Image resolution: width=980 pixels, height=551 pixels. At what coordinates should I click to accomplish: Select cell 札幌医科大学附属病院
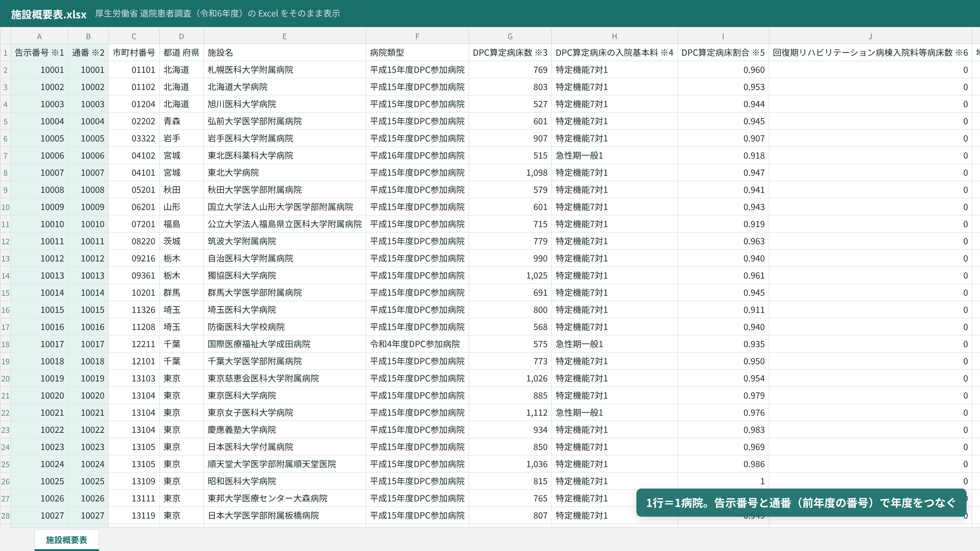pyautogui.click(x=285, y=70)
